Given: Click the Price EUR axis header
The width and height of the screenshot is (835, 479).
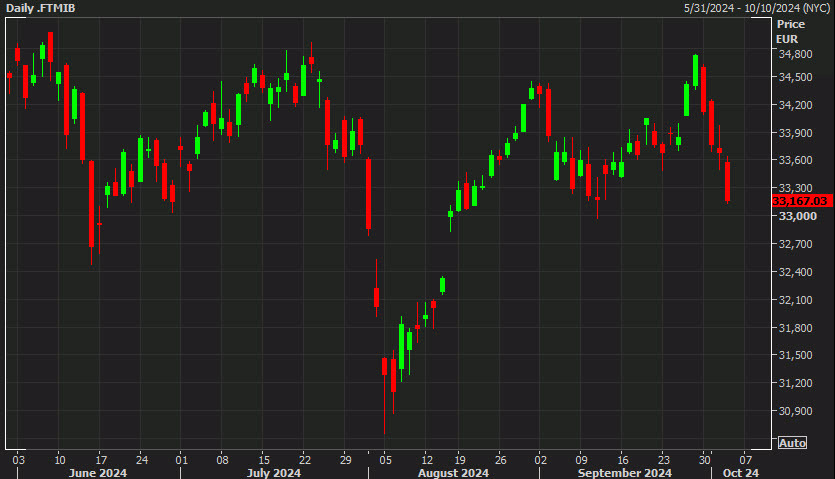Looking at the screenshot, I should 790,30.
